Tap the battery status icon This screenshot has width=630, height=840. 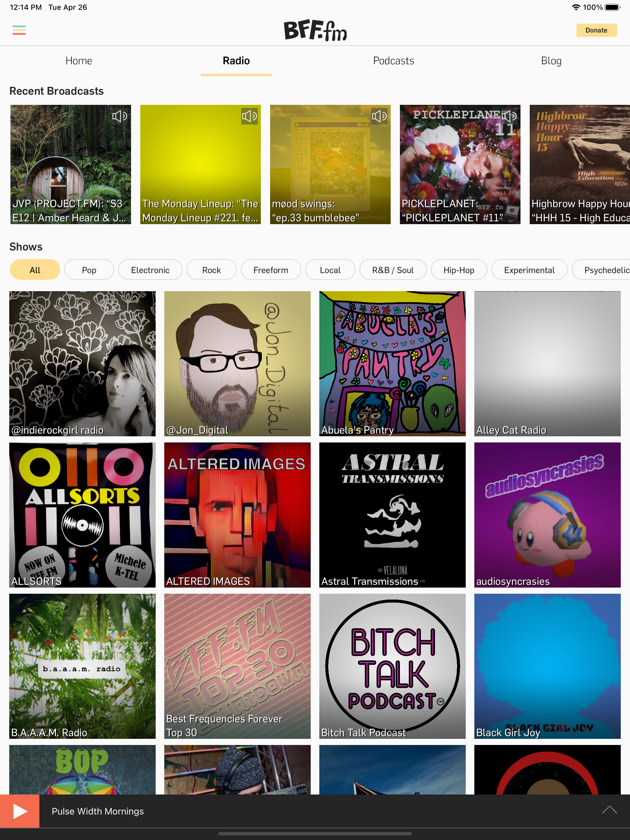tap(612, 7)
